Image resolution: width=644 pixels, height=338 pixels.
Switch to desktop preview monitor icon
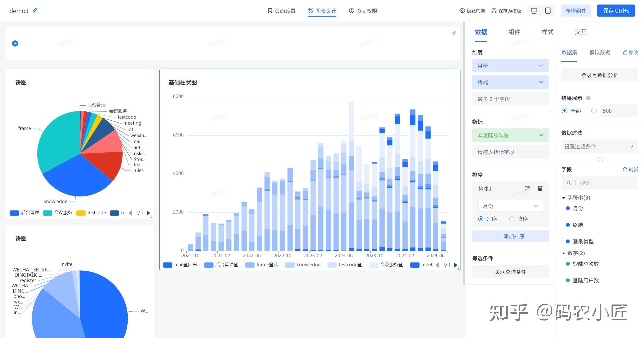[534, 11]
